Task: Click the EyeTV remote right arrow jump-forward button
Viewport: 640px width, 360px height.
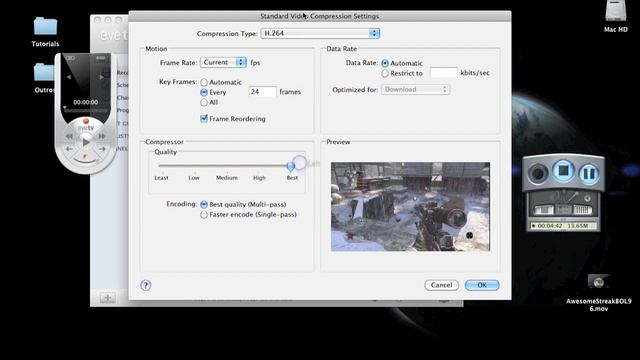Action: [x=102, y=149]
